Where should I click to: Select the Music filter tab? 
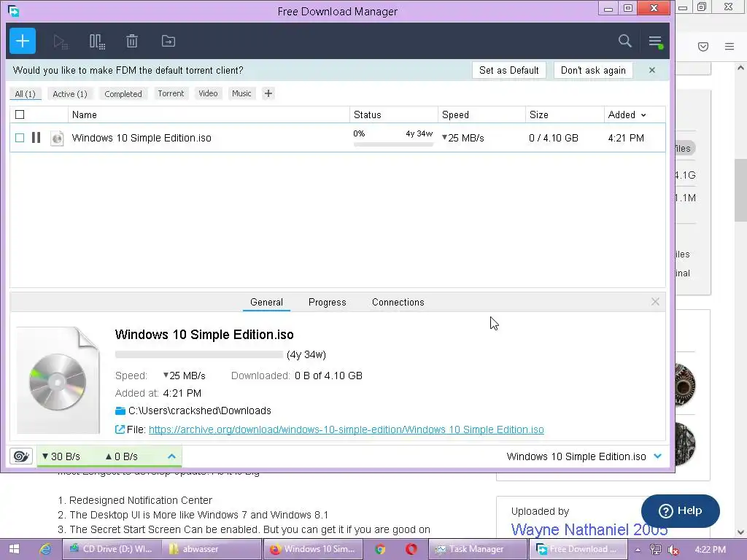[241, 93]
